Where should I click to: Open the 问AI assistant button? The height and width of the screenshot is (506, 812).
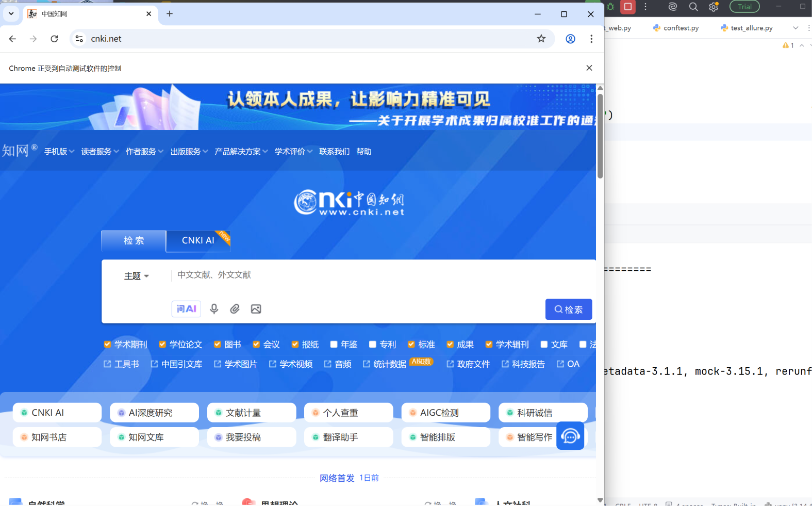[186, 309]
